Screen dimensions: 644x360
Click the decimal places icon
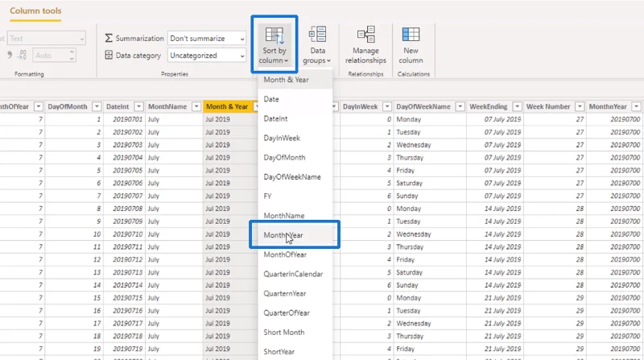[x=23, y=55]
